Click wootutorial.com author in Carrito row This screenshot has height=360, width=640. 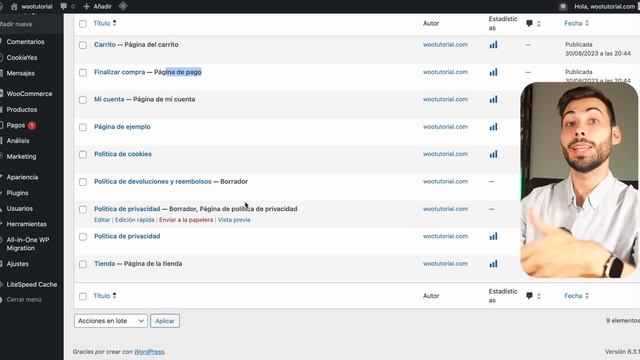click(x=445, y=44)
